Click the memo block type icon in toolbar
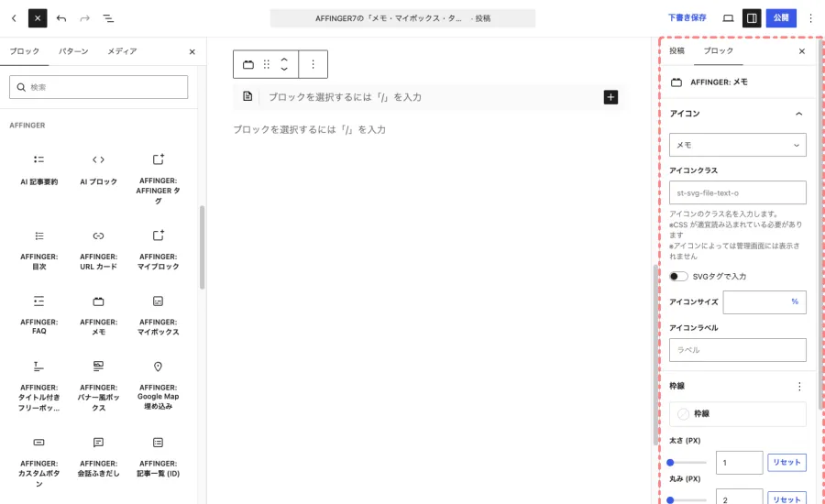This screenshot has height=504, width=825. tap(248, 64)
